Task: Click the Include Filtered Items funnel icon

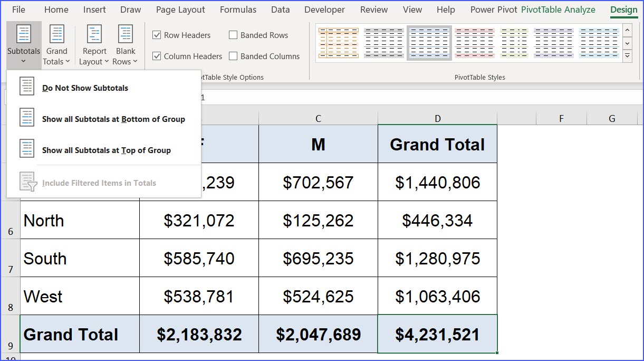Action: (28, 182)
